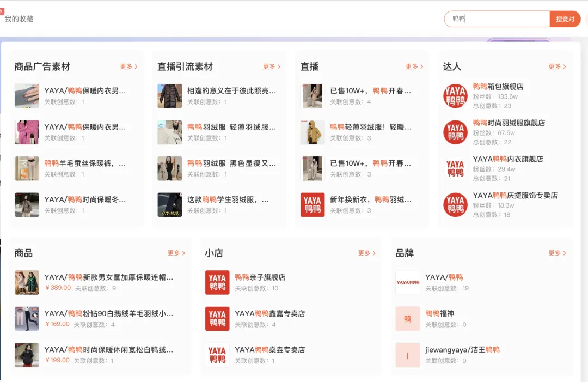Open product YAYA/鸭鸭粉钻90白鹅绒羊毛羽绒小
Image resolution: width=588 pixels, height=382 pixels.
pyautogui.click(x=109, y=313)
